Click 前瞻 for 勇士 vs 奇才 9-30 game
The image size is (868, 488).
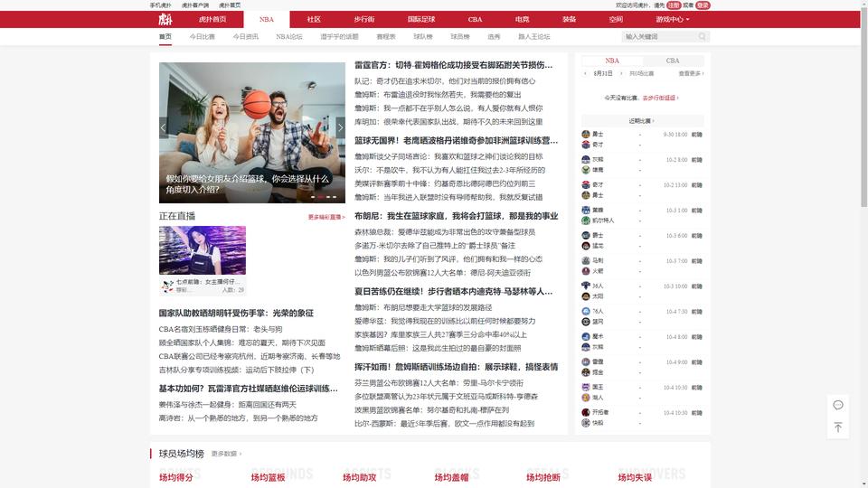coord(697,135)
